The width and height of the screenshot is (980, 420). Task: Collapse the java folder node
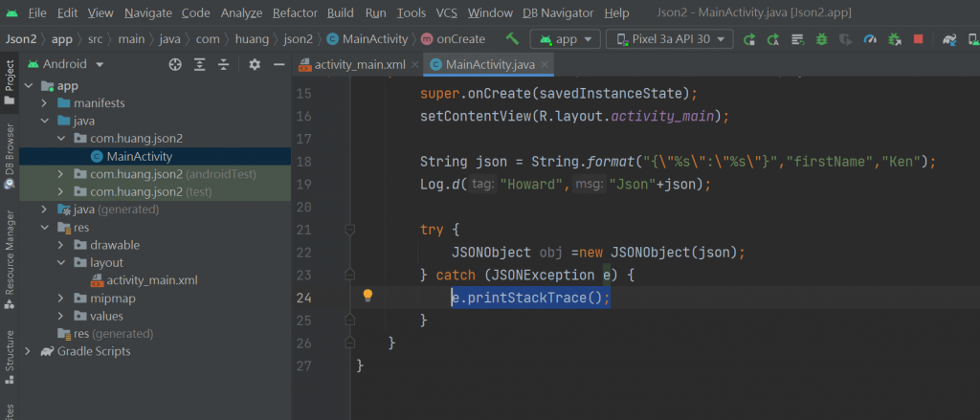[x=44, y=121]
